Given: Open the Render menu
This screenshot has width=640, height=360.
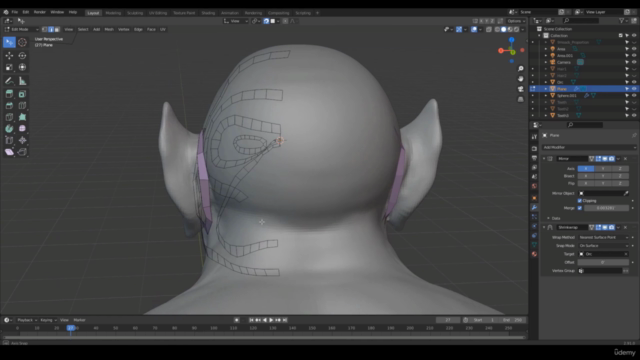Looking at the screenshot, I should click(40, 12).
